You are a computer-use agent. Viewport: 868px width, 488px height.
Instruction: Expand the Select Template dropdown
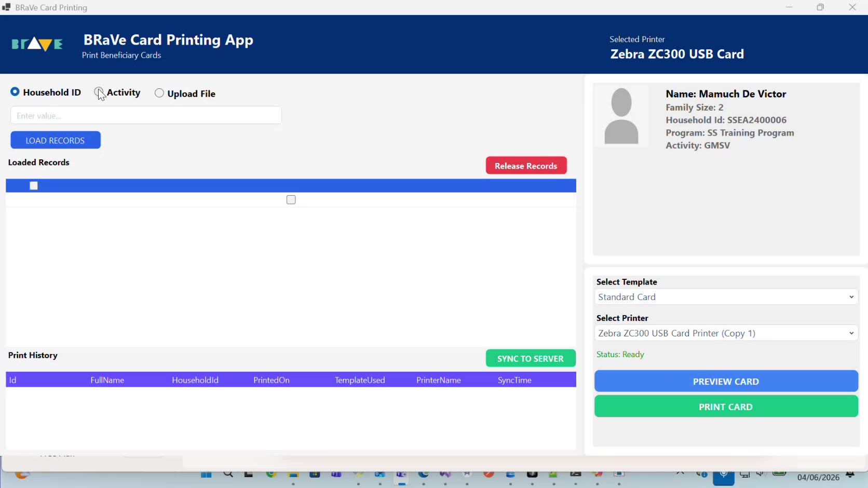click(x=726, y=297)
